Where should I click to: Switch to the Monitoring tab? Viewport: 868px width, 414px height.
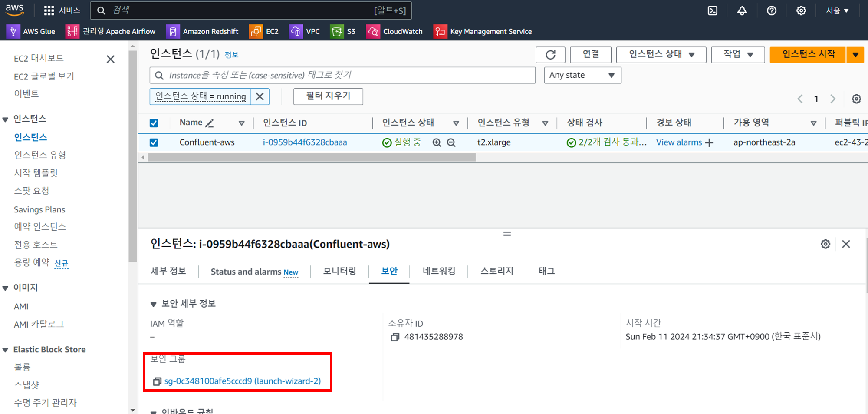[x=339, y=271]
